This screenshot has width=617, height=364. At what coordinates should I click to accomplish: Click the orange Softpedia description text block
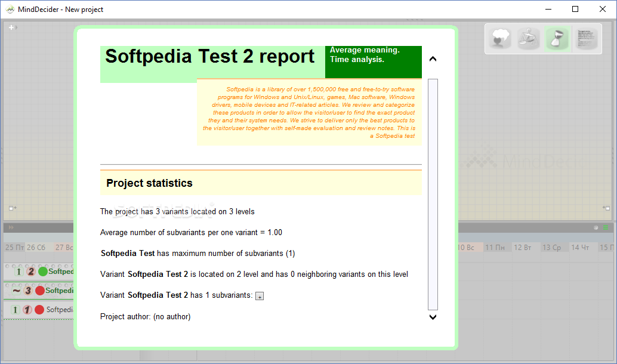(309, 113)
